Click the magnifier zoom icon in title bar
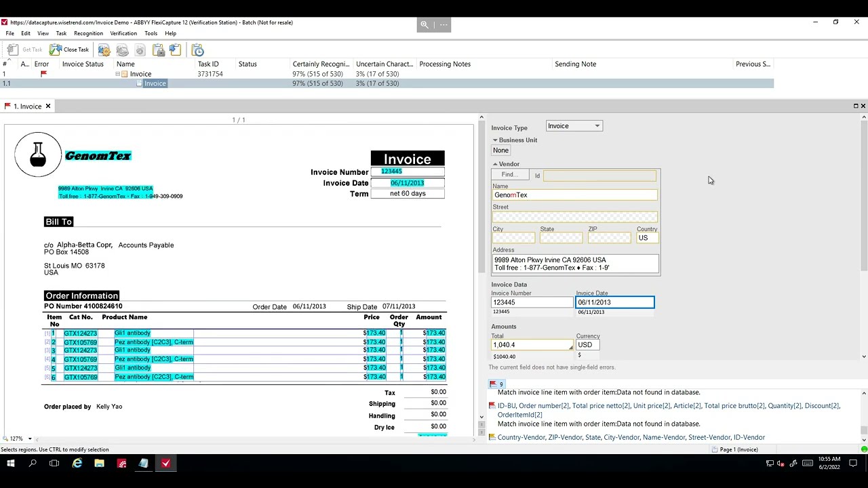The width and height of the screenshot is (868, 488). 425,24
